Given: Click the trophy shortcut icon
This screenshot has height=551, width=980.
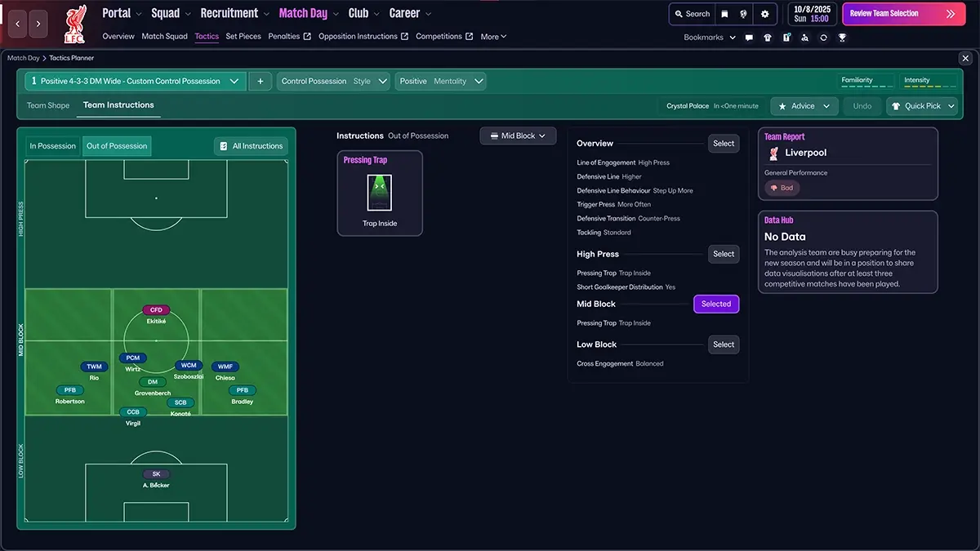Looking at the screenshot, I should (842, 38).
